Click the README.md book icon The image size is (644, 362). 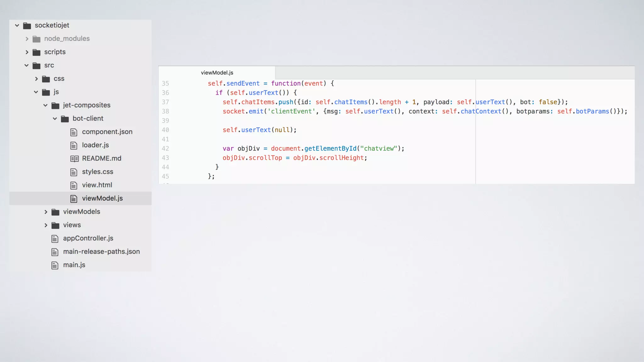74,159
